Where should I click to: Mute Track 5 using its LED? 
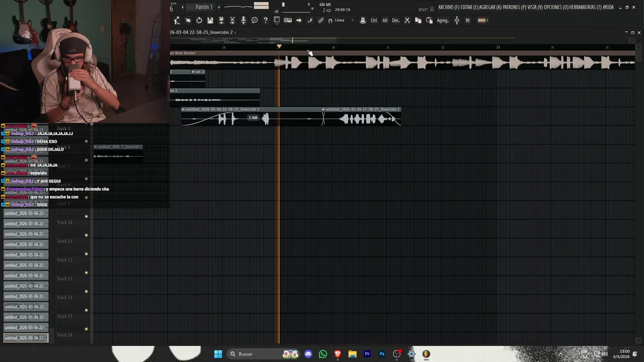tap(87, 141)
